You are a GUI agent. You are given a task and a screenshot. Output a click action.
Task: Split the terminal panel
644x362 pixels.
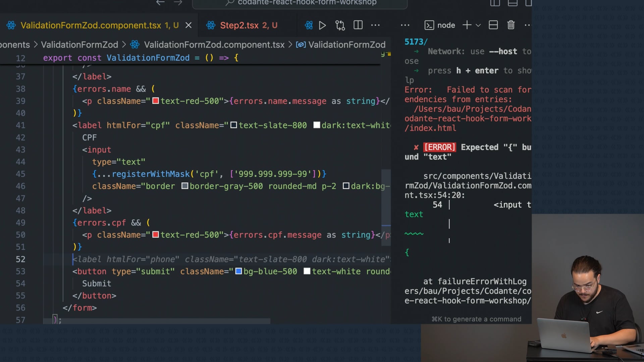pyautogui.click(x=493, y=25)
